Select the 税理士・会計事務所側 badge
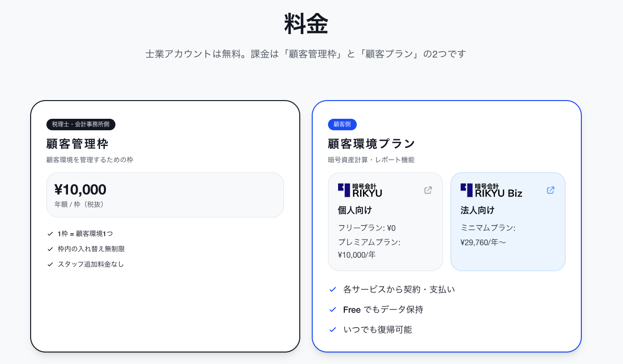 click(81, 125)
